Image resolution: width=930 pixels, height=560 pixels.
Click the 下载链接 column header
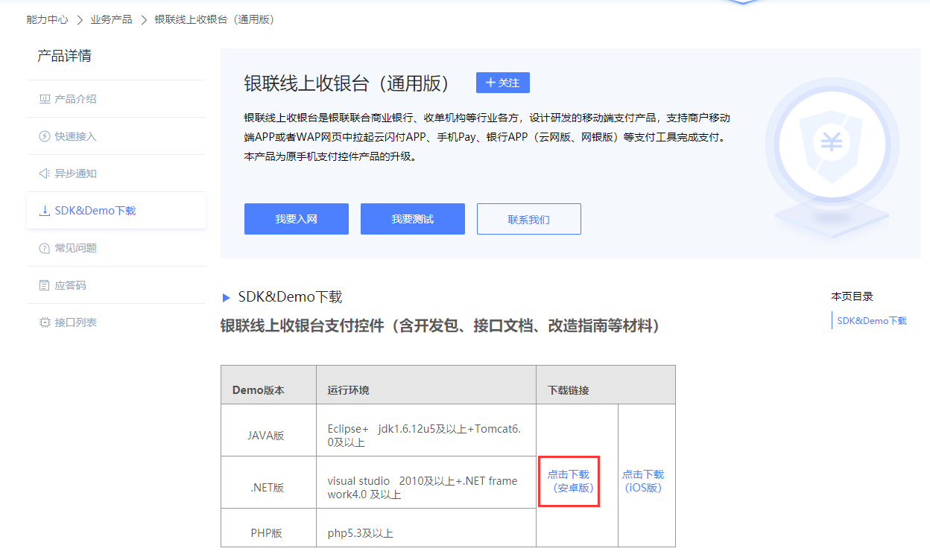coord(606,385)
